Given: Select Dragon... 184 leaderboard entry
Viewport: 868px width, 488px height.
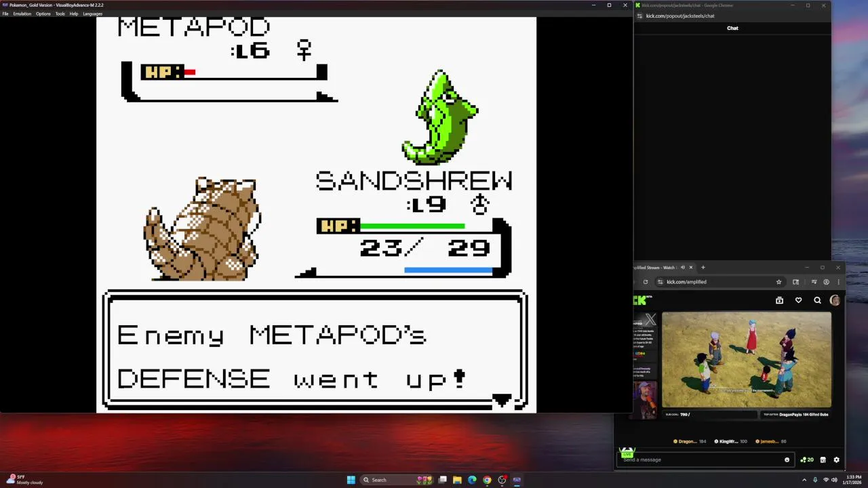Looking at the screenshot, I should tap(690, 441).
